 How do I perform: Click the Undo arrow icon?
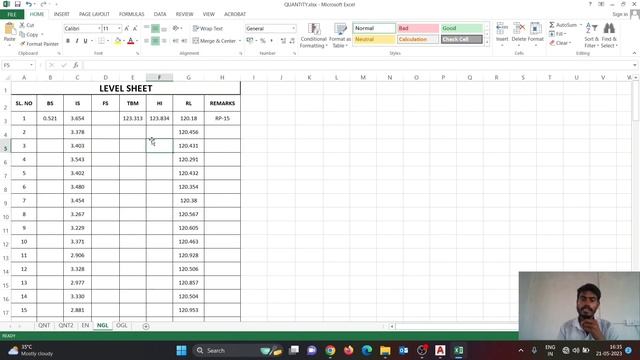[28, 4]
